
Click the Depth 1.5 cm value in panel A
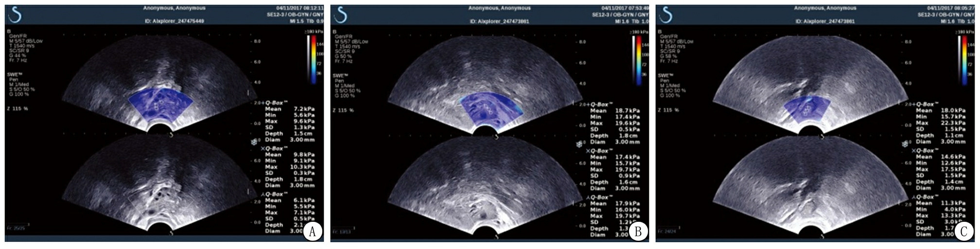[x=303, y=133]
